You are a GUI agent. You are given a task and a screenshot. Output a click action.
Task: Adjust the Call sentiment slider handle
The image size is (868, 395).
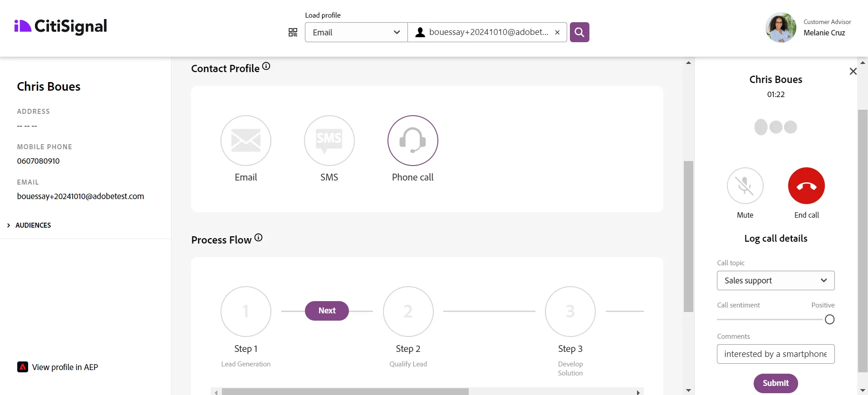[830, 320]
